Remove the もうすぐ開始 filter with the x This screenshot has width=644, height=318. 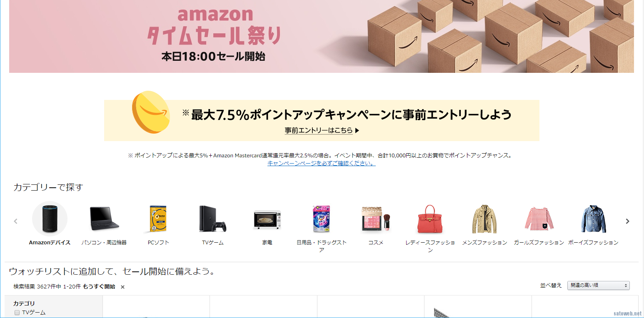pyautogui.click(x=122, y=287)
